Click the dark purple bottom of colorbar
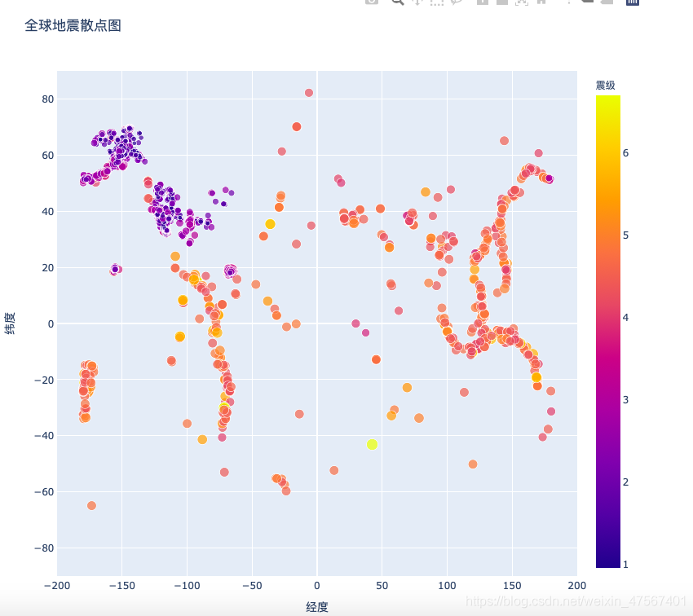The image size is (693, 616). [608, 564]
